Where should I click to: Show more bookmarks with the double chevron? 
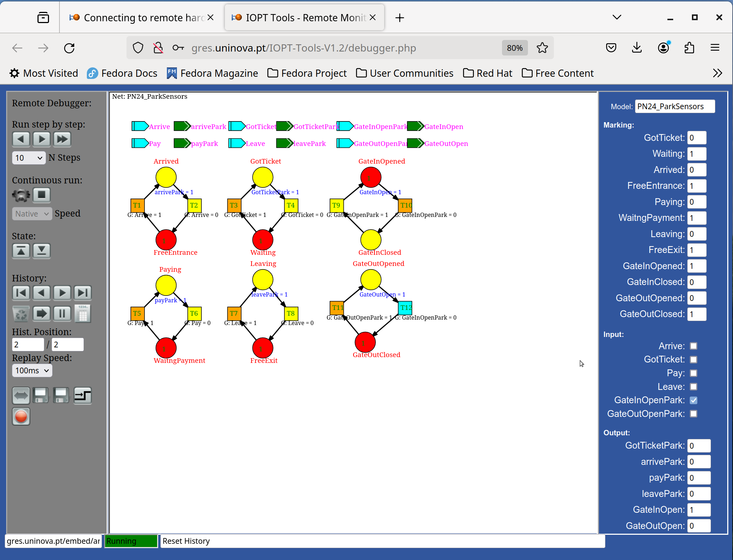718,73
